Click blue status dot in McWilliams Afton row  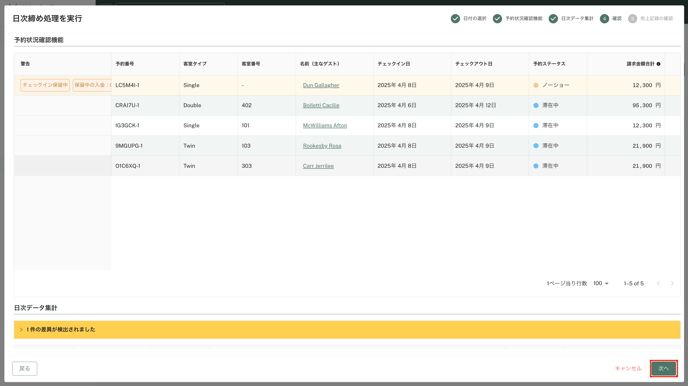pos(536,125)
